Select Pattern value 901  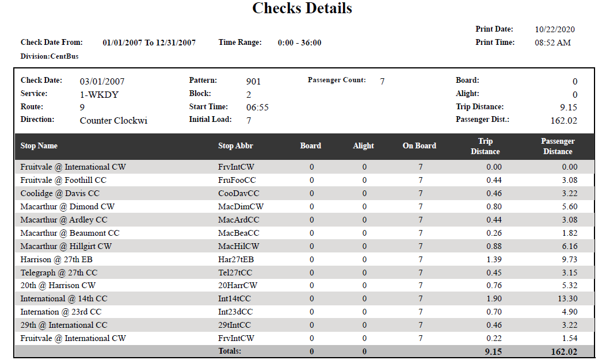pyautogui.click(x=252, y=81)
